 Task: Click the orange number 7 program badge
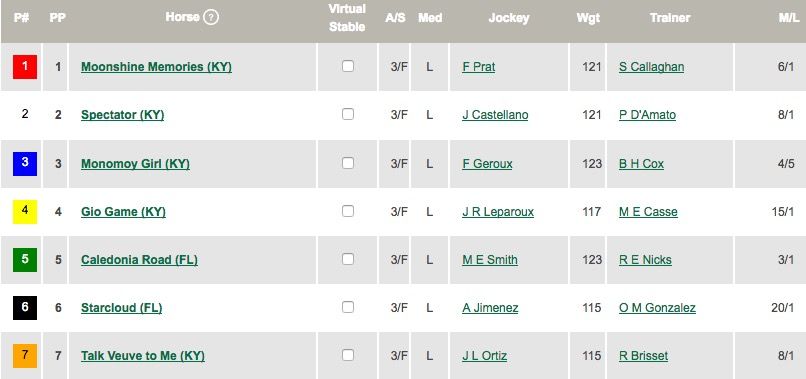[25, 355]
